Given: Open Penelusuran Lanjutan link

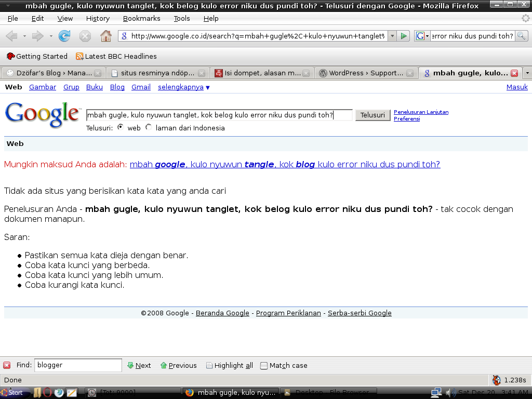Looking at the screenshot, I should pos(421,112).
